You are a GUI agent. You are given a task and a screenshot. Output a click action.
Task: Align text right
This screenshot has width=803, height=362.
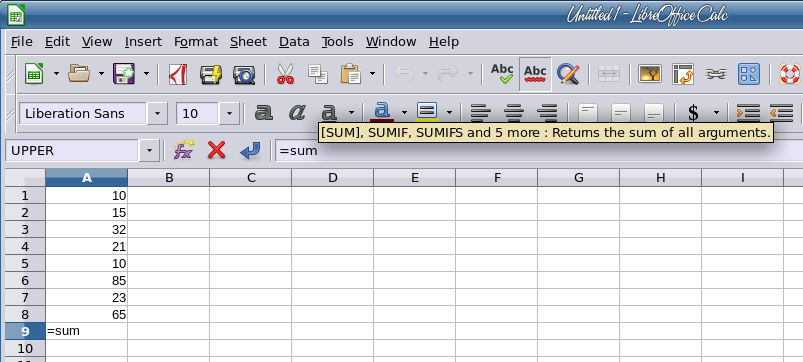pos(547,113)
